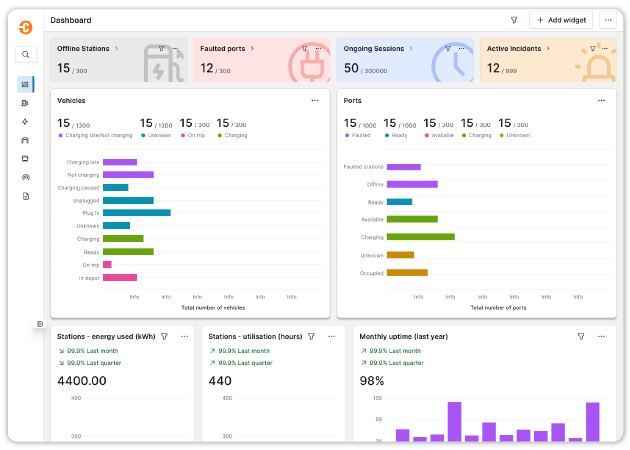Viewport: 630px width, 450px height.
Task: Toggle the Faulted legend item in Ports
Action: (357, 135)
